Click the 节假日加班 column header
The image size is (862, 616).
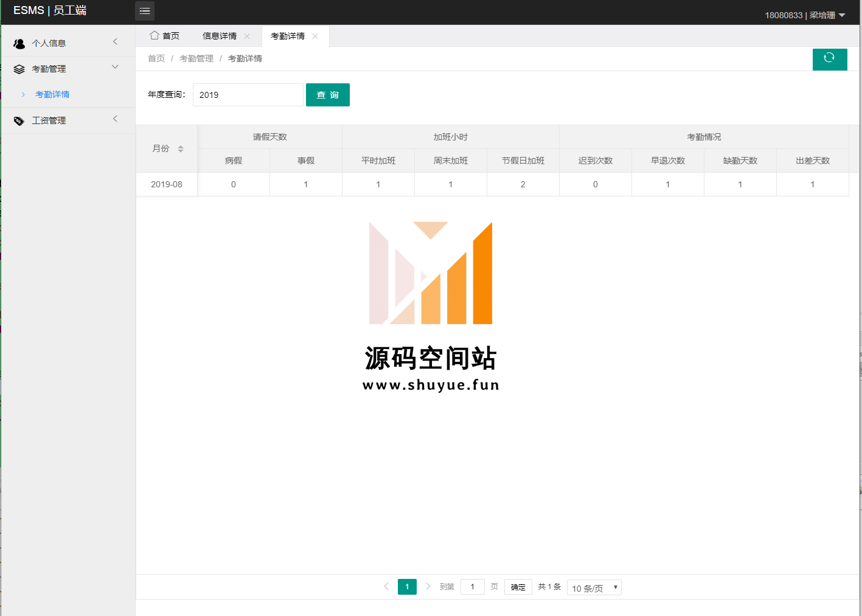[x=523, y=161]
